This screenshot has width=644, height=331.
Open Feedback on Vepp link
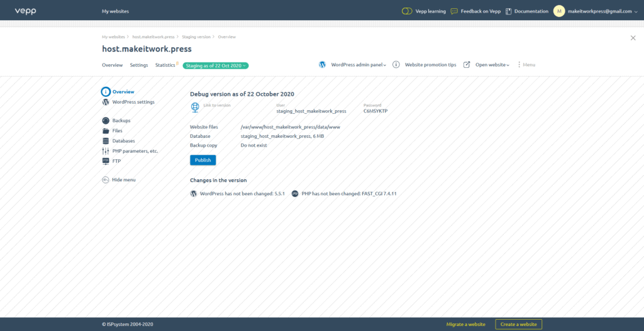click(480, 11)
